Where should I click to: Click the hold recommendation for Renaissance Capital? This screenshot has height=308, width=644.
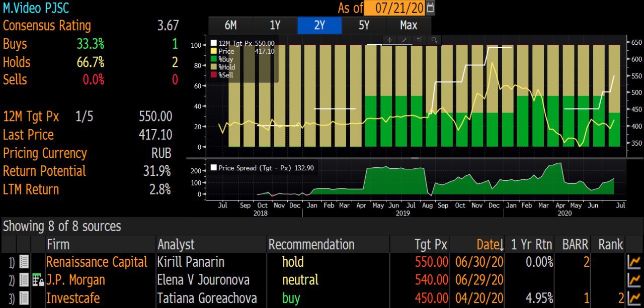293,262
